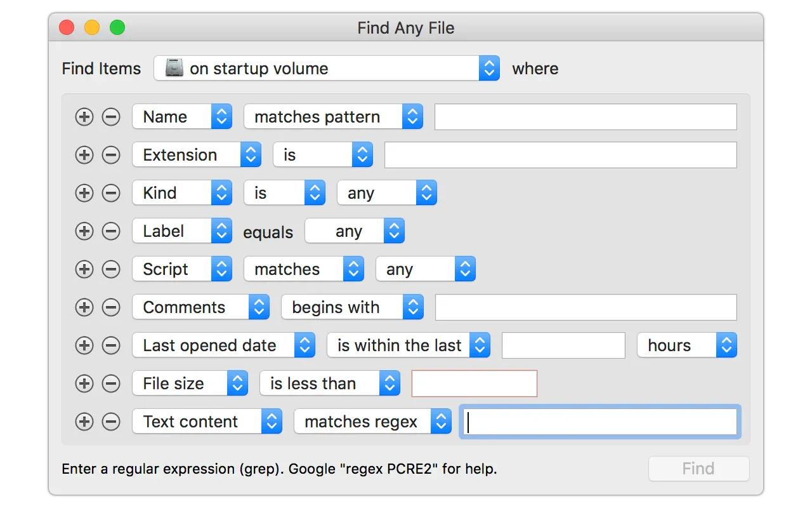The image size is (812, 508).
Task: Open the 'matches pattern' operator dropdown
Action: (334, 117)
